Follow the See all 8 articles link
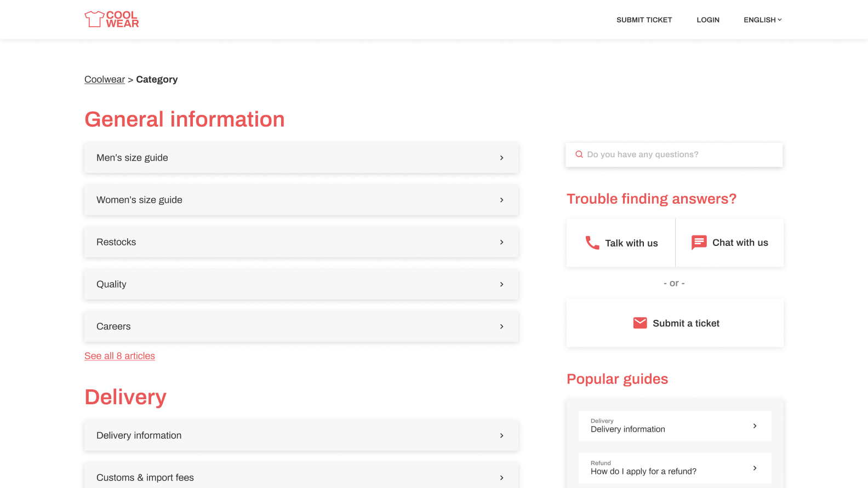Screen dimensions: 868x488 point(119,356)
